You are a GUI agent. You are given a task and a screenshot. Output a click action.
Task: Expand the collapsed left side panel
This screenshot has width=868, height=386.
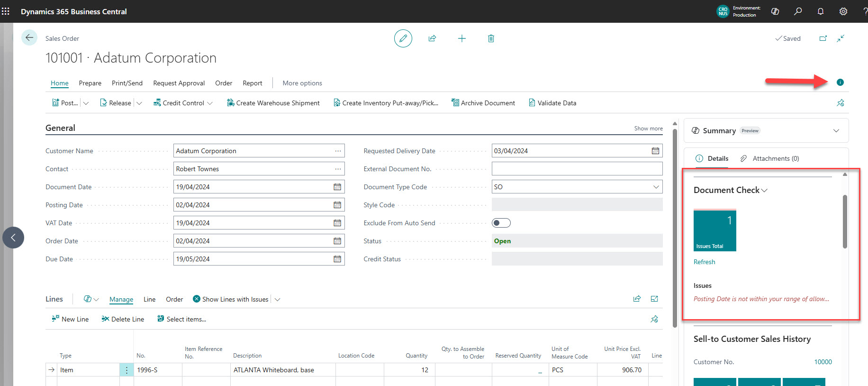[13, 238]
